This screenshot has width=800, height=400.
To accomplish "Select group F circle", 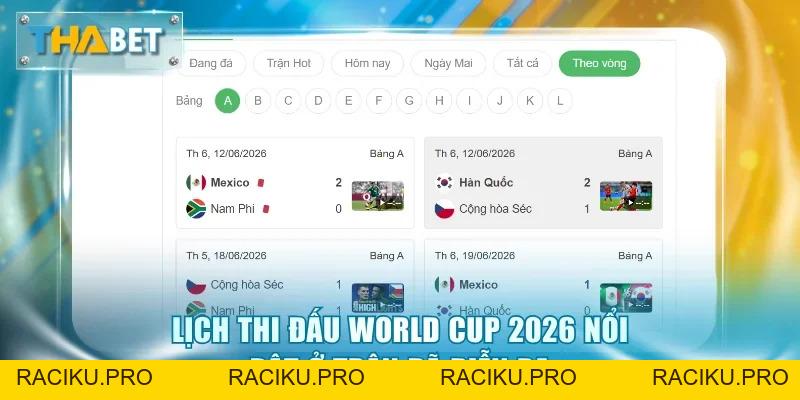I will [379, 101].
